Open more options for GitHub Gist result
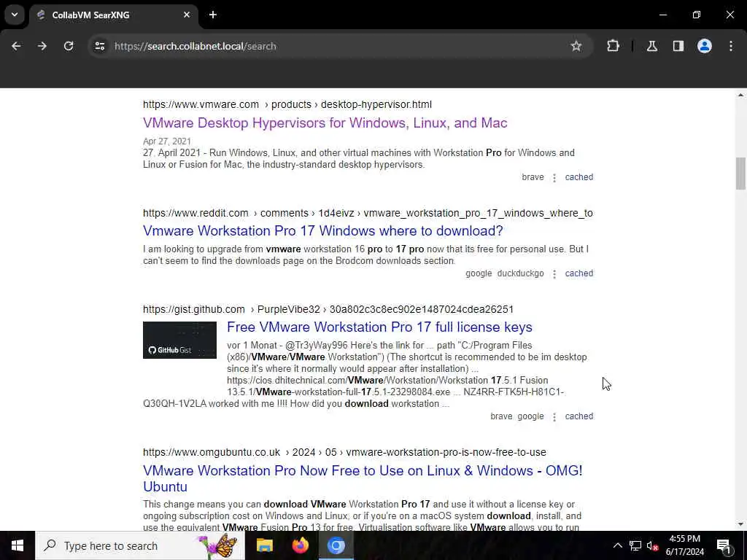 pyautogui.click(x=554, y=416)
